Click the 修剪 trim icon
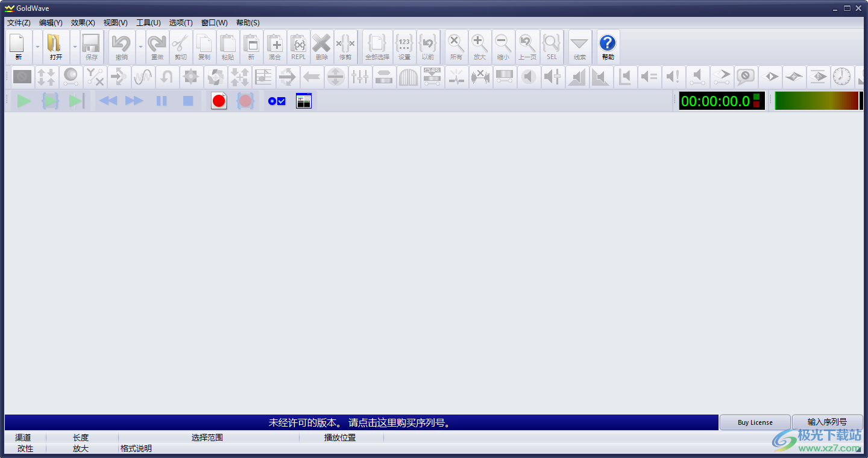Screen dimensions: 868x458 345,47
